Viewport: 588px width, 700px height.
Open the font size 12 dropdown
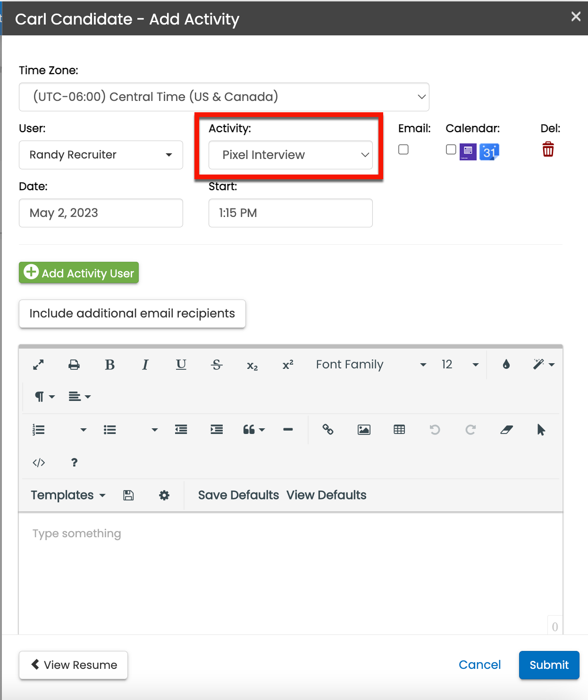pos(460,365)
